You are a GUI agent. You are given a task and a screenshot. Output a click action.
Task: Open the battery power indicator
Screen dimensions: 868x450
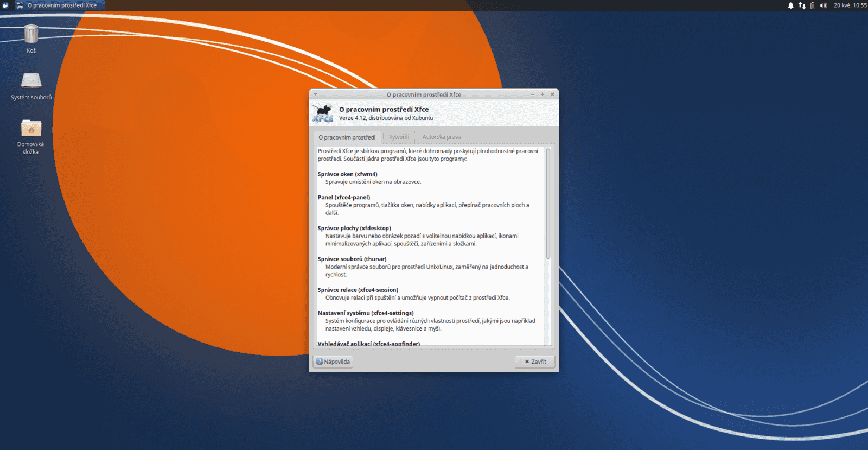[813, 5]
